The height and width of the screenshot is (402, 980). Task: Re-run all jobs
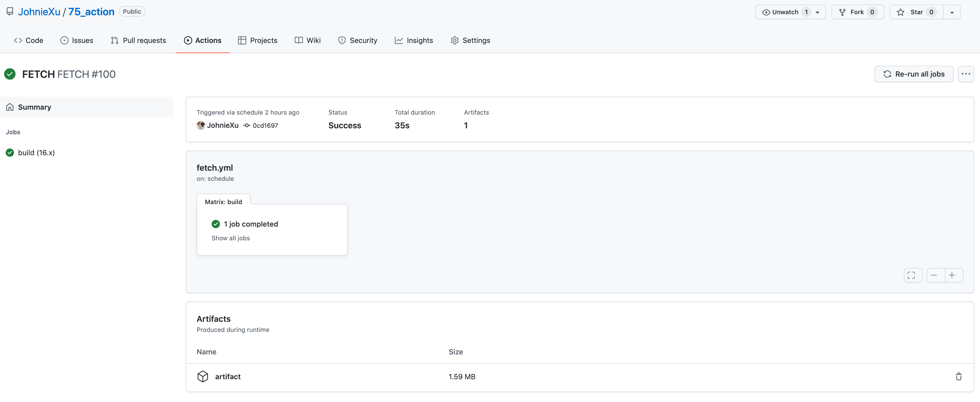coord(914,74)
